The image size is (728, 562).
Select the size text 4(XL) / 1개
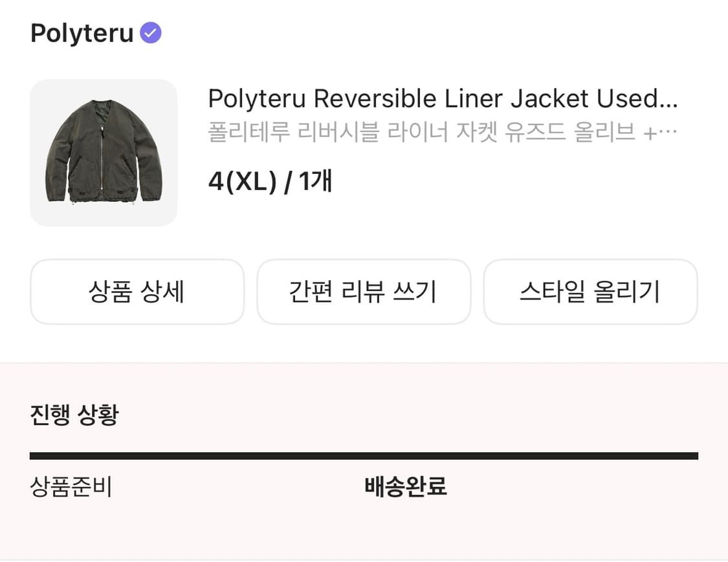click(269, 181)
